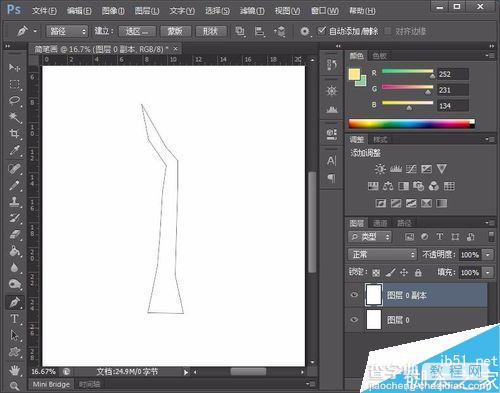500x393 pixels.
Task: Select the Lasso tool
Action: pyautogui.click(x=14, y=100)
